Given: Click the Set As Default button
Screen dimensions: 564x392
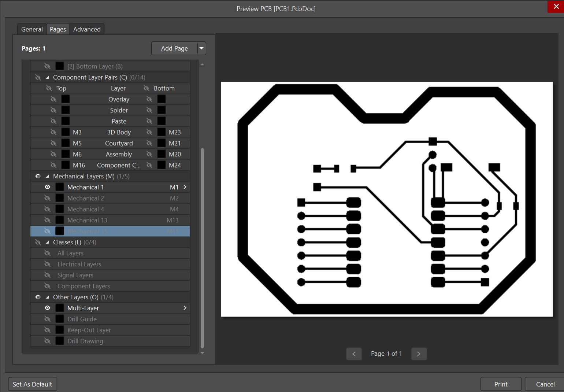Looking at the screenshot, I should coord(33,384).
